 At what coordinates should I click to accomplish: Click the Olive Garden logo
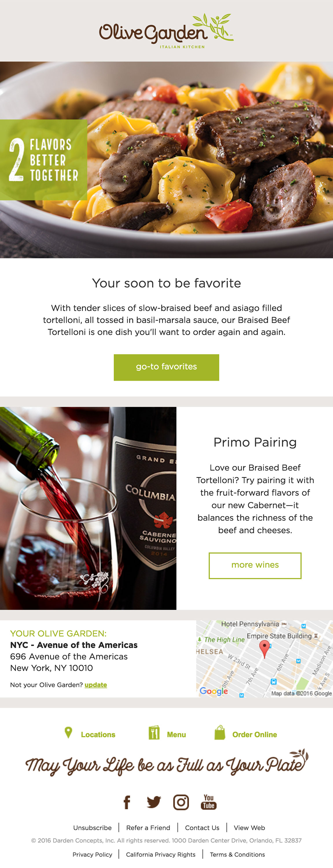(x=166, y=31)
